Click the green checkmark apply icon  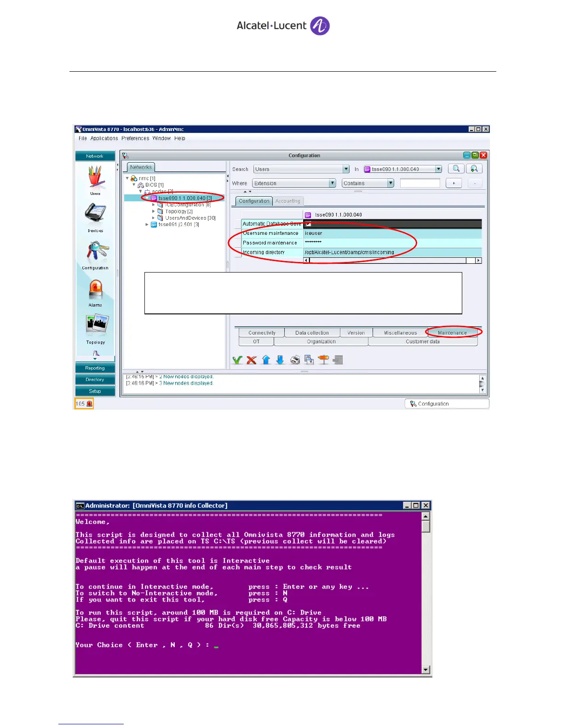237,360
